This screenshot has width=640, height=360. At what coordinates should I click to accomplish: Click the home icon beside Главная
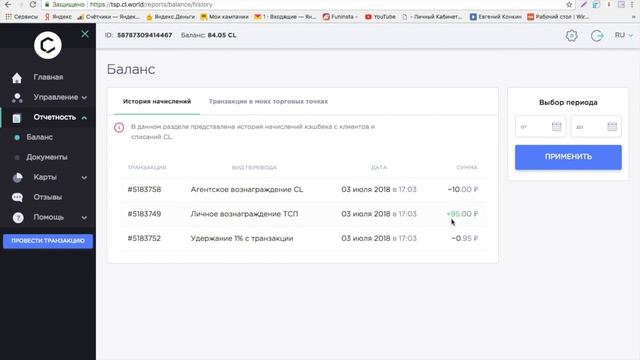pos(17,78)
